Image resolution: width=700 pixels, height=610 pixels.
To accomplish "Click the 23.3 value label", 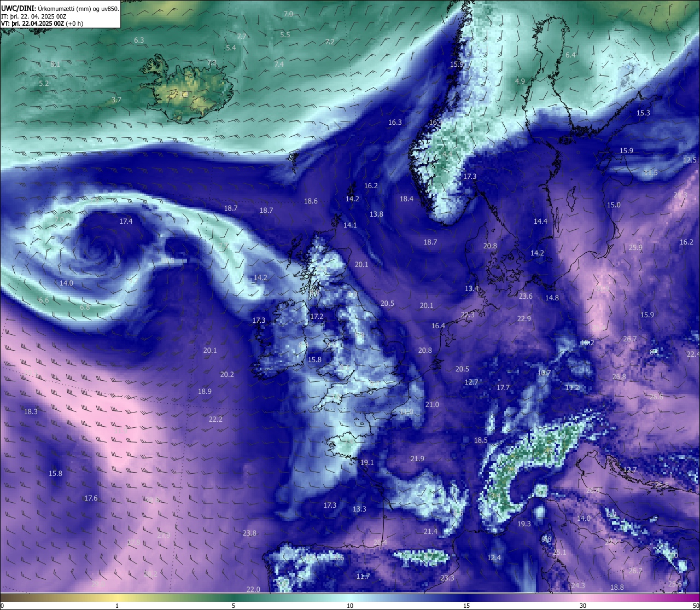I will coord(447,578).
